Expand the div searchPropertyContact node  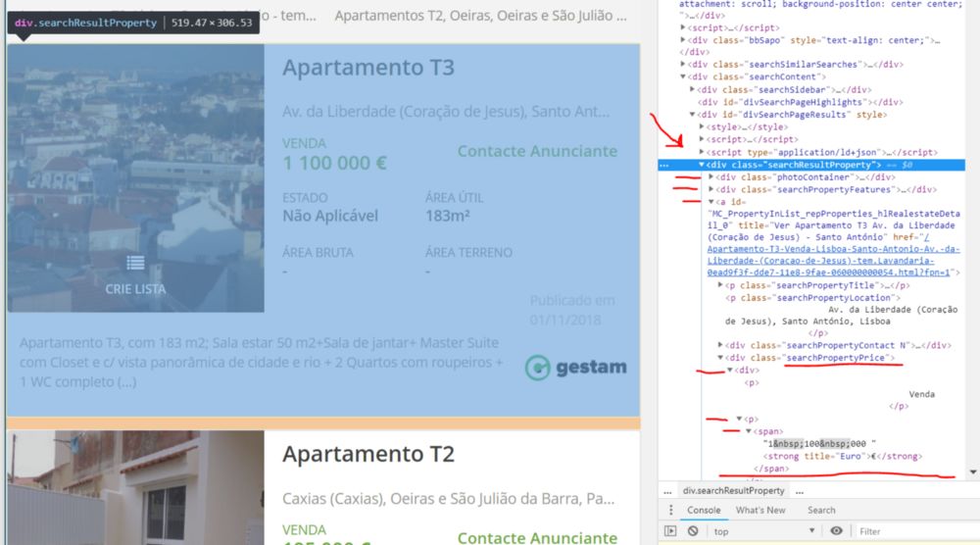(720, 345)
